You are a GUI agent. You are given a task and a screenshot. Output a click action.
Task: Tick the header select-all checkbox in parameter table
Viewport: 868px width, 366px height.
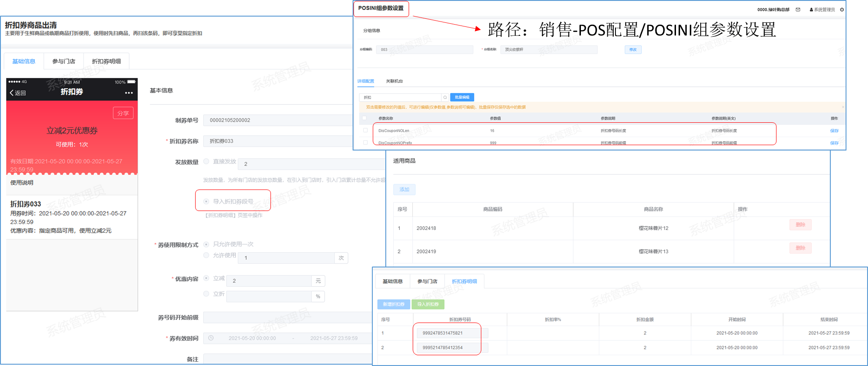(x=364, y=118)
